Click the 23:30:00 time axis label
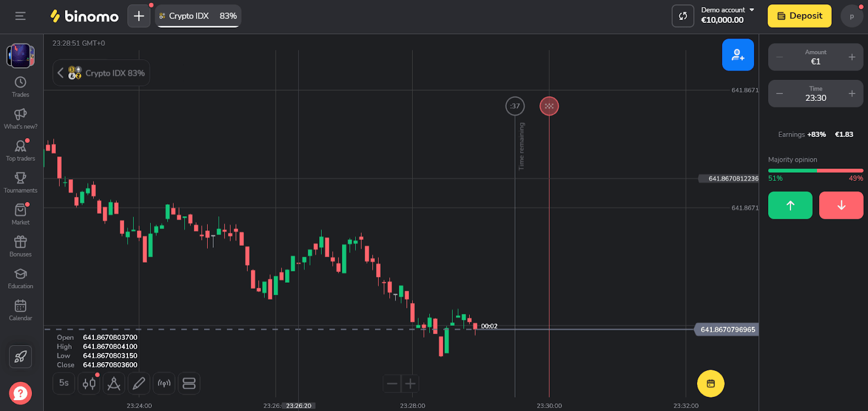 [x=549, y=406]
